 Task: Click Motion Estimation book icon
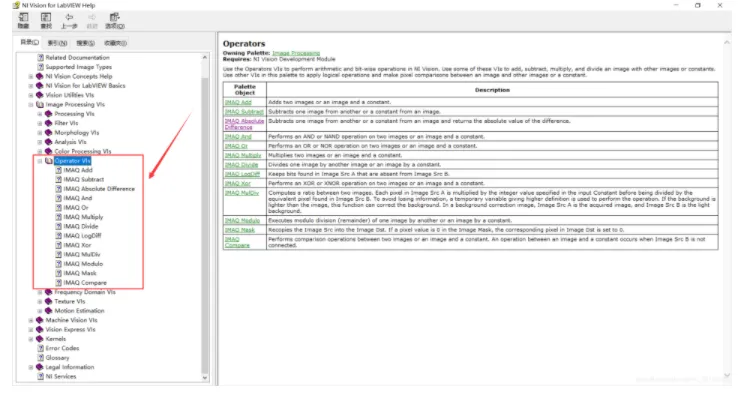48,311
